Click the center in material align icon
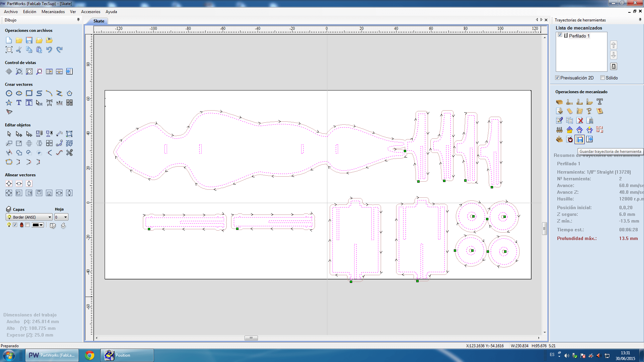Viewport: 644px width, 362px height. point(9,183)
